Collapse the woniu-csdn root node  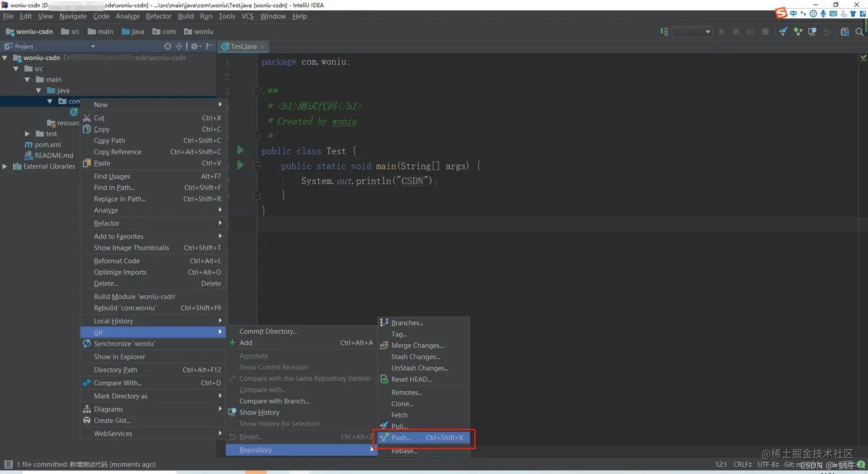pyautogui.click(x=5, y=57)
